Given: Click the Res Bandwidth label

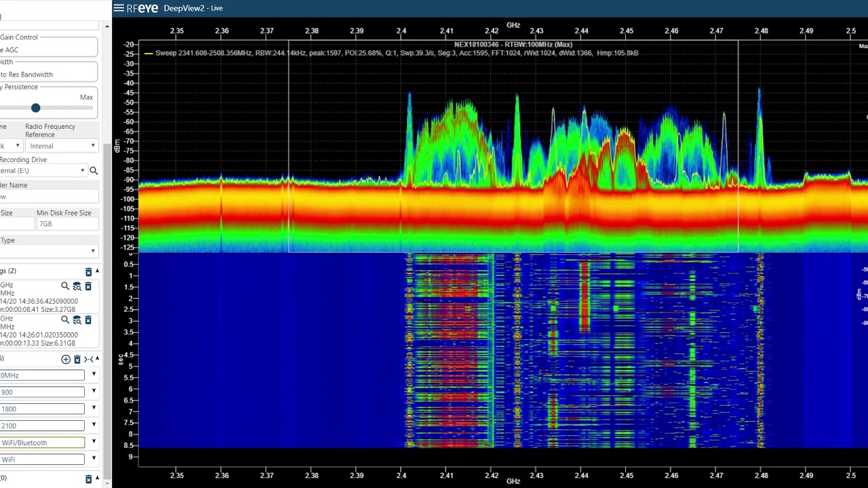Looking at the screenshot, I should 26,75.
